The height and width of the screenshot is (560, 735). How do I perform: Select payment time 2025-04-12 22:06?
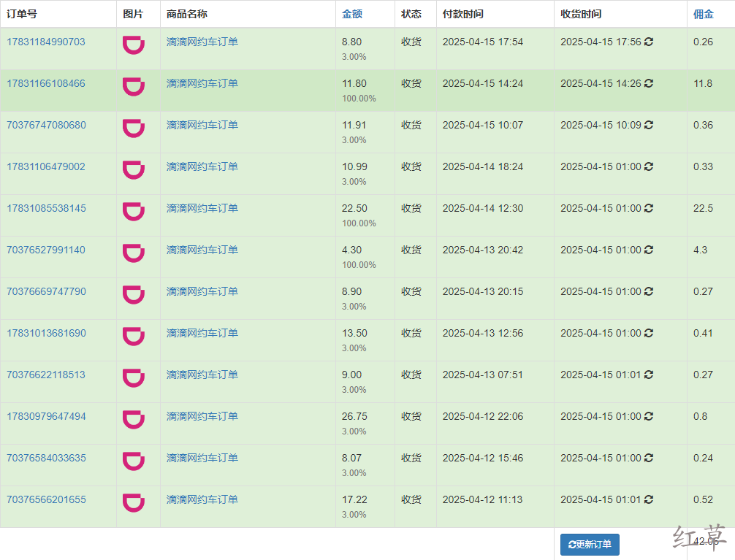pyautogui.click(x=483, y=417)
